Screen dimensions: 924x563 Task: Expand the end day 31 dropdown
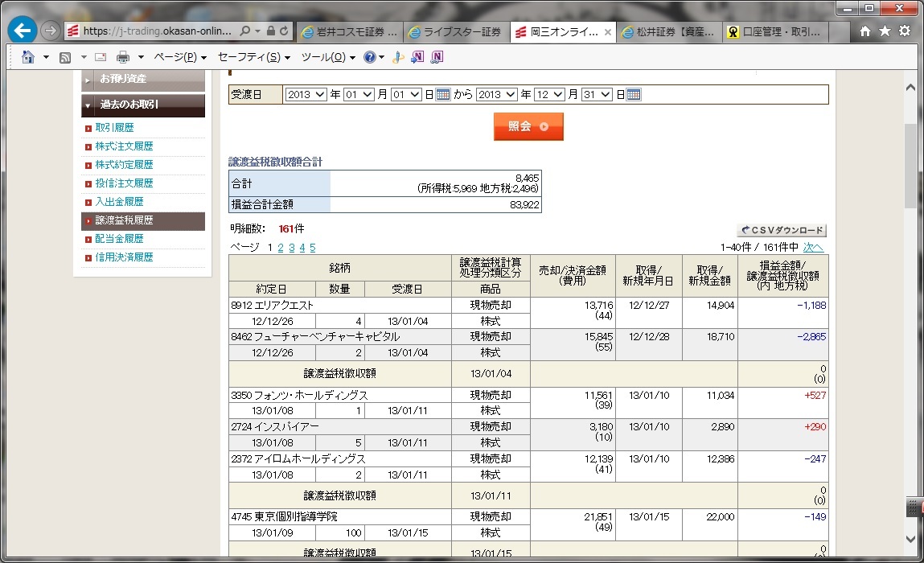[598, 95]
